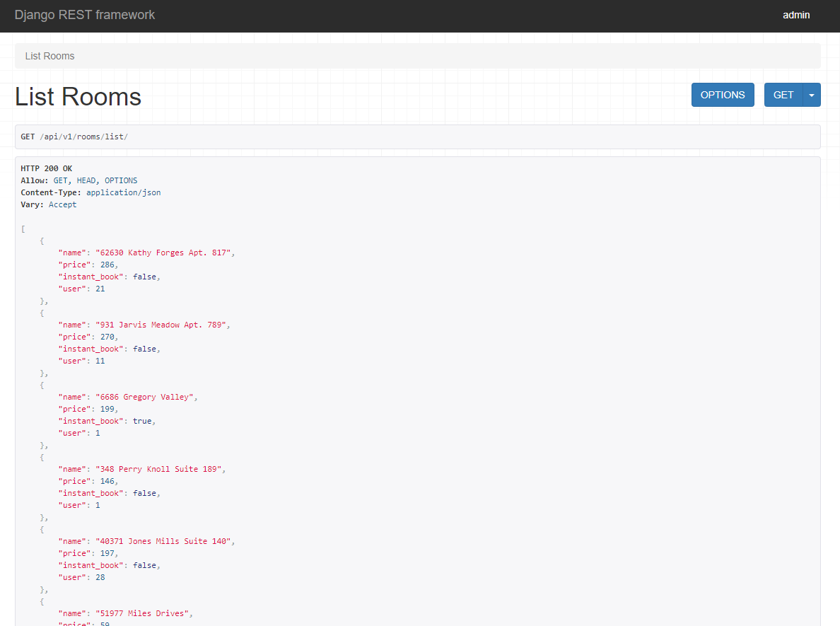Select the true instant_book value of Gregory Valley

click(142, 420)
